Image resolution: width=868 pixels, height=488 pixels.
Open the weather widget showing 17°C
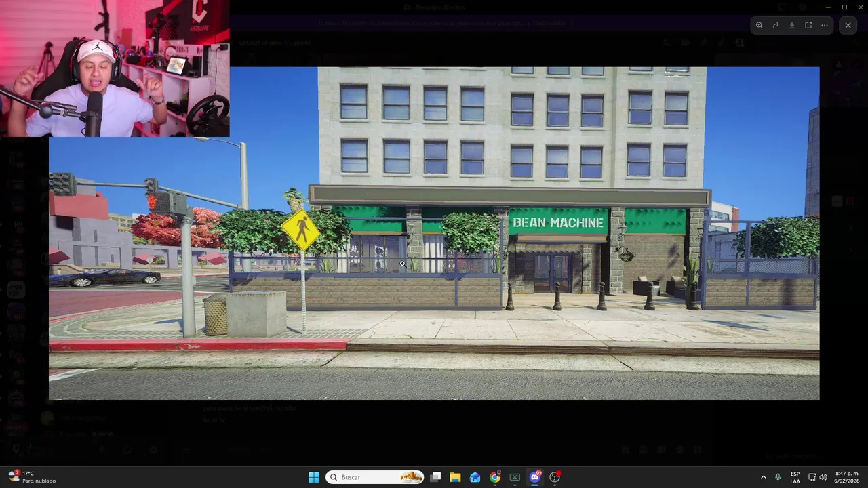[x=31, y=477]
